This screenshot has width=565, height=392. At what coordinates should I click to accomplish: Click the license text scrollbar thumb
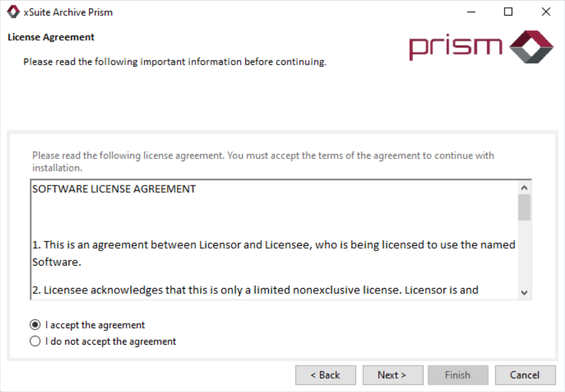[524, 207]
